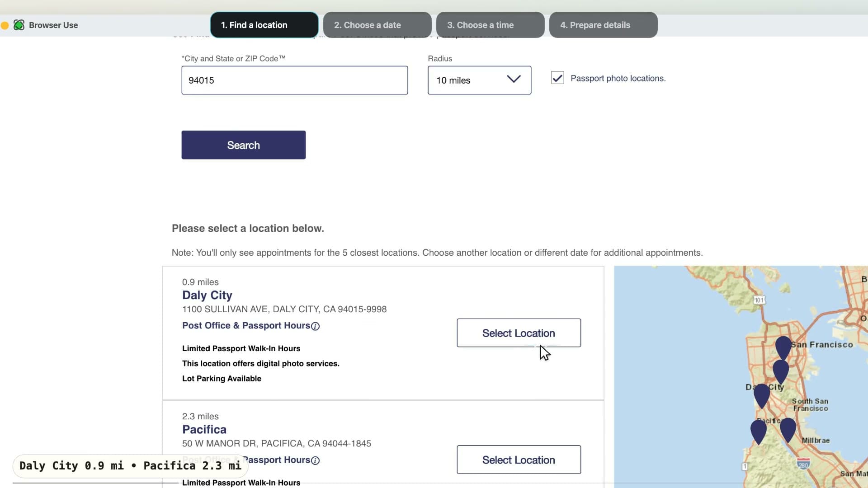The width and height of the screenshot is (868, 488).
Task: Click address 50 W MANOR DR, PACIFICA
Action: click(277, 443)
